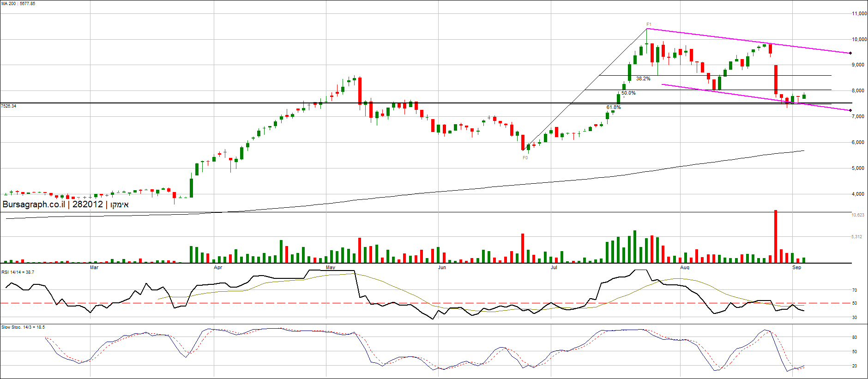Screen dimensions: 868x379
Task: Click the Bursagraph.co.il watermark text
Action: 65,205
